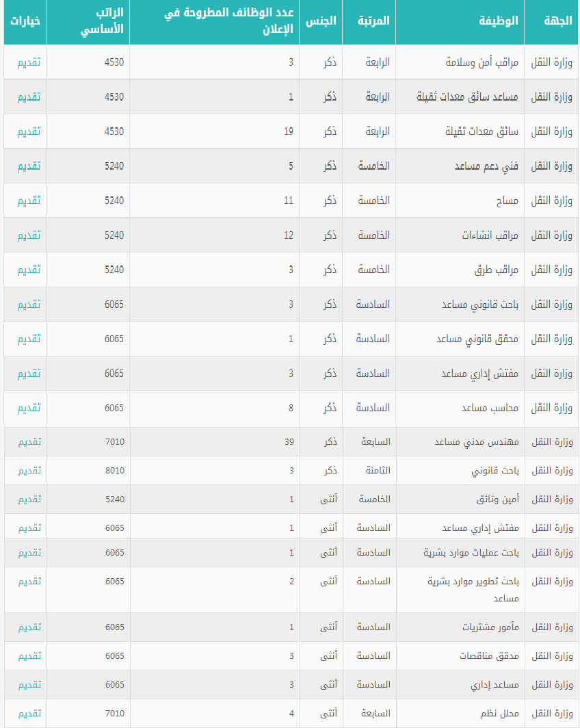Image resolution: width=580 pixels, height=728 pixels.
Task: Select the محاسب مساعد job title
Action: pos(490,408)
